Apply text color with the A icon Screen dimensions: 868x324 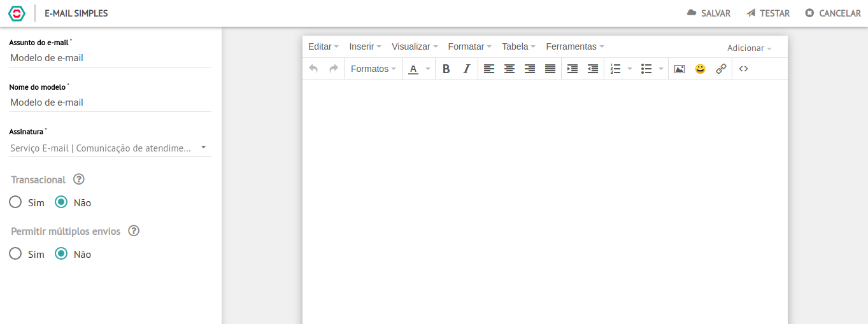[413, 69]
